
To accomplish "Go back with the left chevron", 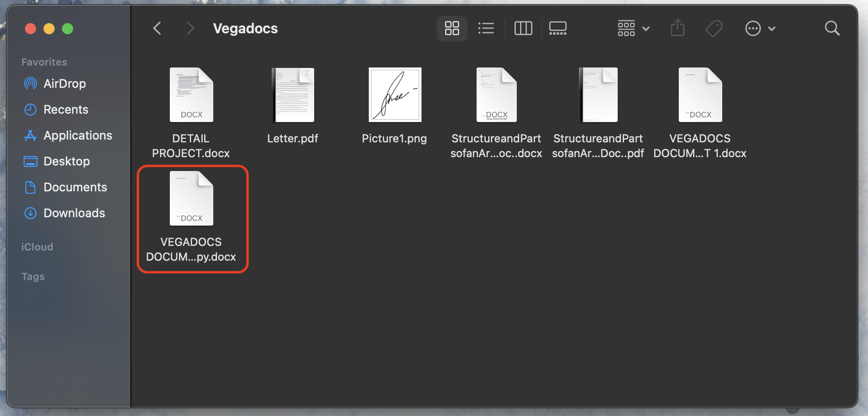I will 157,29.
